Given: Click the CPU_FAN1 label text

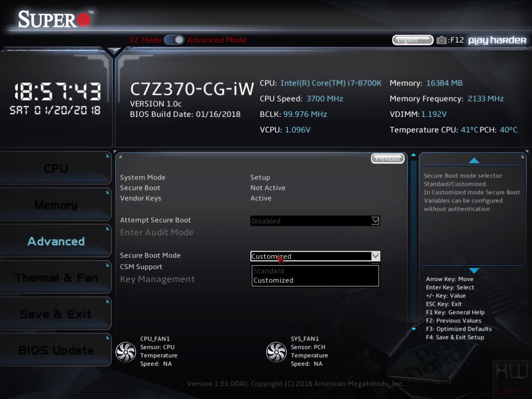Looking at the screenshot, I should tap(155, 338).
